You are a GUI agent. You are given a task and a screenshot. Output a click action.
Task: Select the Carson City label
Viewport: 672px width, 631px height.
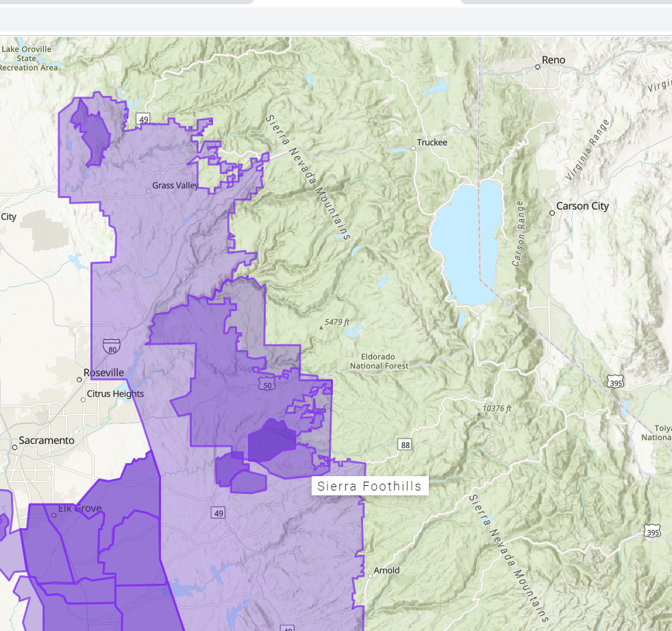click(582, 206)
